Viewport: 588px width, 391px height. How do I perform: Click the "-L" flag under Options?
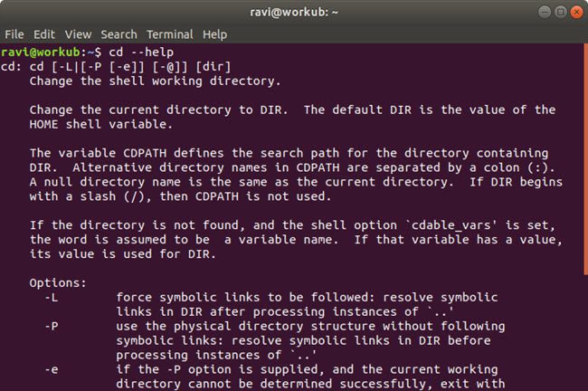[52, 297]
